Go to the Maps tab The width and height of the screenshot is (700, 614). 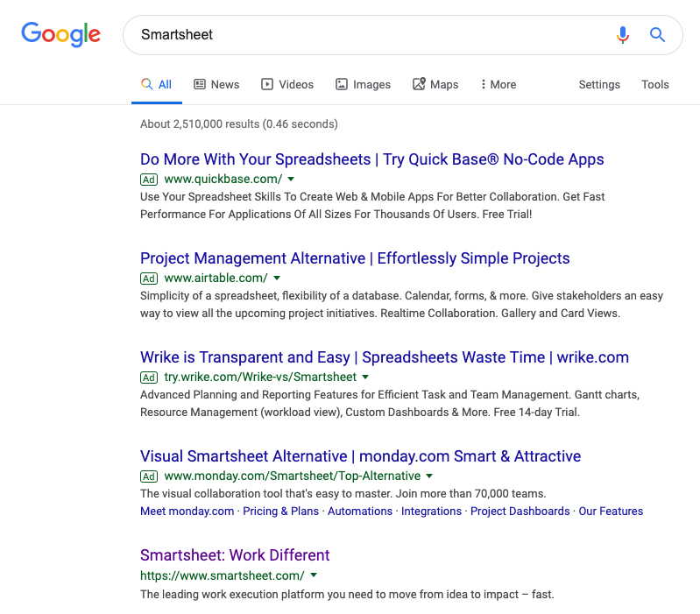pos(435,85)
